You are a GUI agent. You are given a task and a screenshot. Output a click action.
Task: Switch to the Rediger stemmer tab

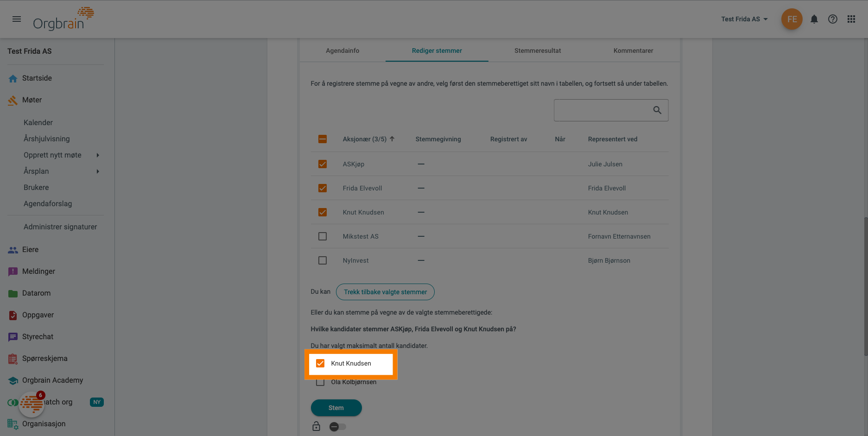tap(437, 51)
